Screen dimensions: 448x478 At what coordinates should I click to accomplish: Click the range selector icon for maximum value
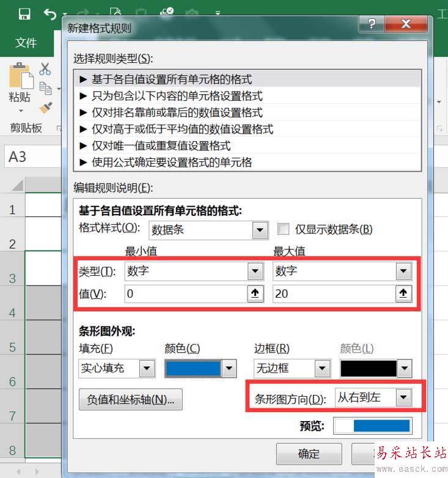(403, 293)
